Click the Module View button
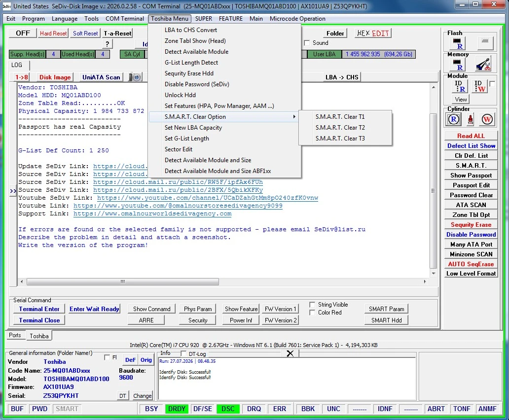The width and height of the screenshot is (509, 420). tap(460, 100)
